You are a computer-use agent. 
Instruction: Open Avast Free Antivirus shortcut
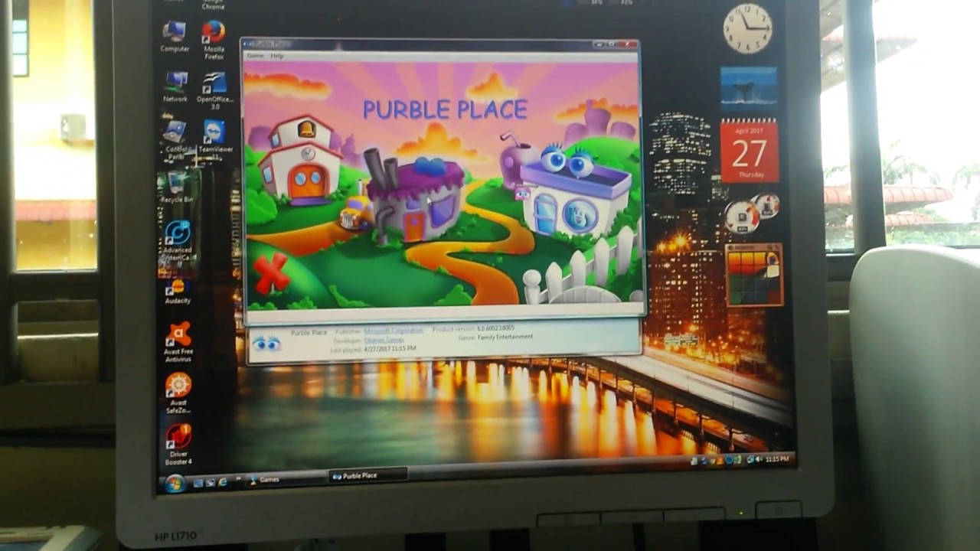click(x=179, y=341)
